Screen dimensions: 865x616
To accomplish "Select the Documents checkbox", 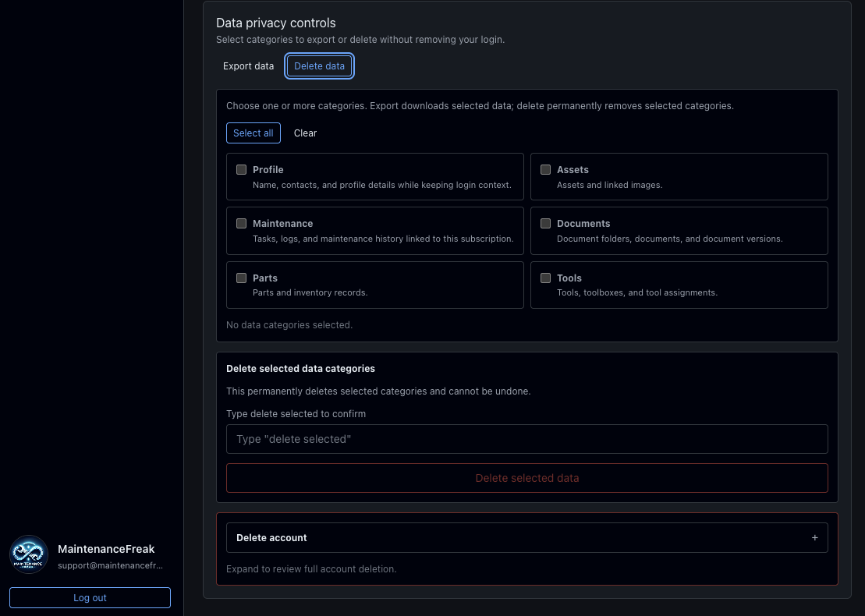I will (x=545, y=223).
